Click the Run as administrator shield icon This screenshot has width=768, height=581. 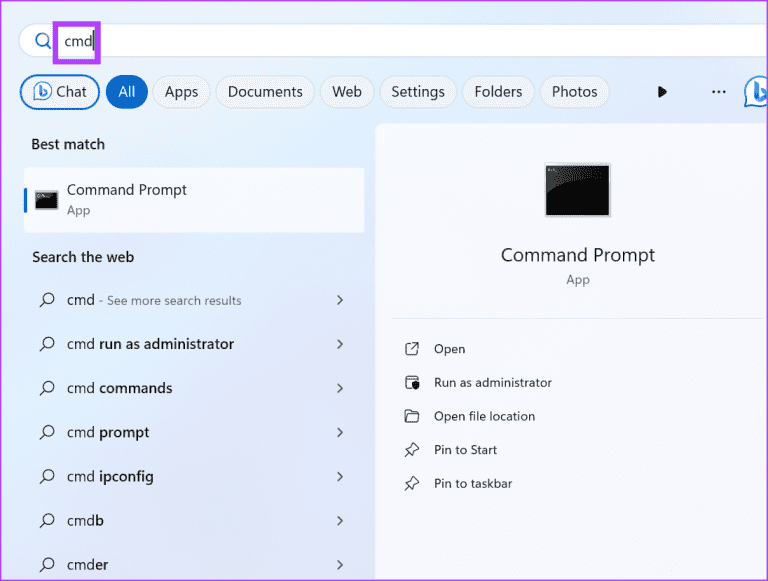411,383
